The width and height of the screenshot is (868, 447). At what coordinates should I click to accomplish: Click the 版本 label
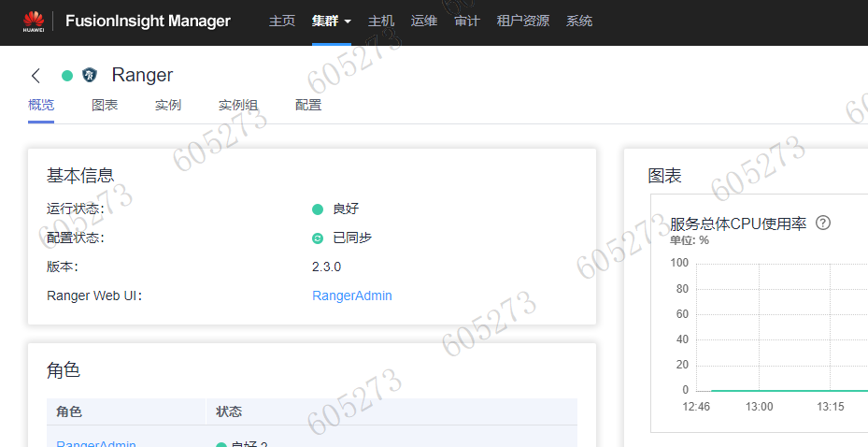pyautogui.click(x=62, y=267)
